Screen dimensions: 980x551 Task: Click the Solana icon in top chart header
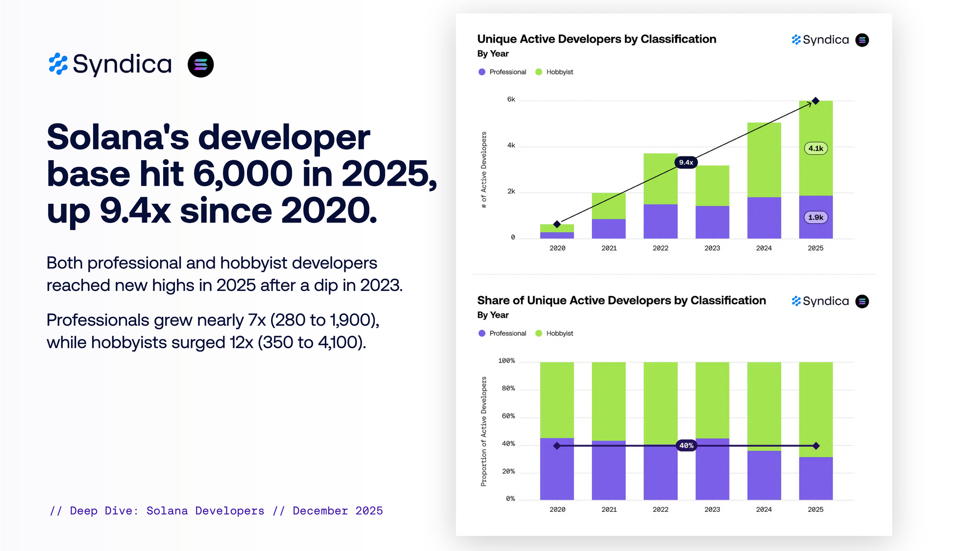(862, 40)
